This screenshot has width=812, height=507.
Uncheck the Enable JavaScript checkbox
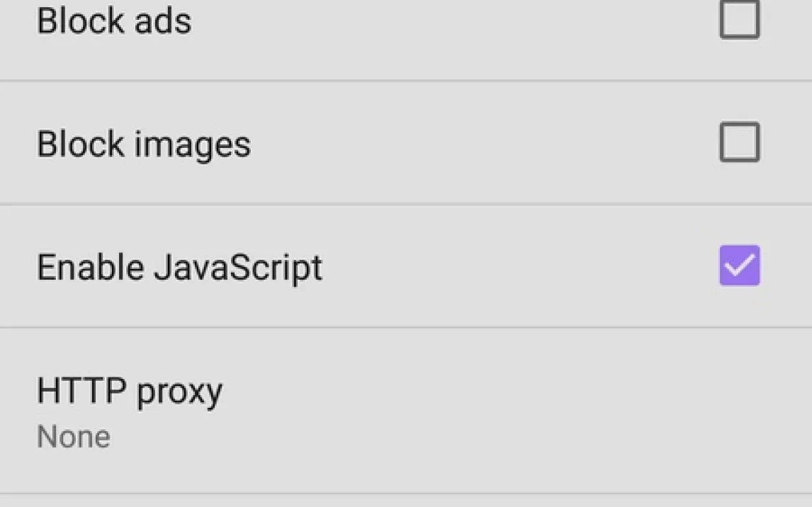(740, 266)
